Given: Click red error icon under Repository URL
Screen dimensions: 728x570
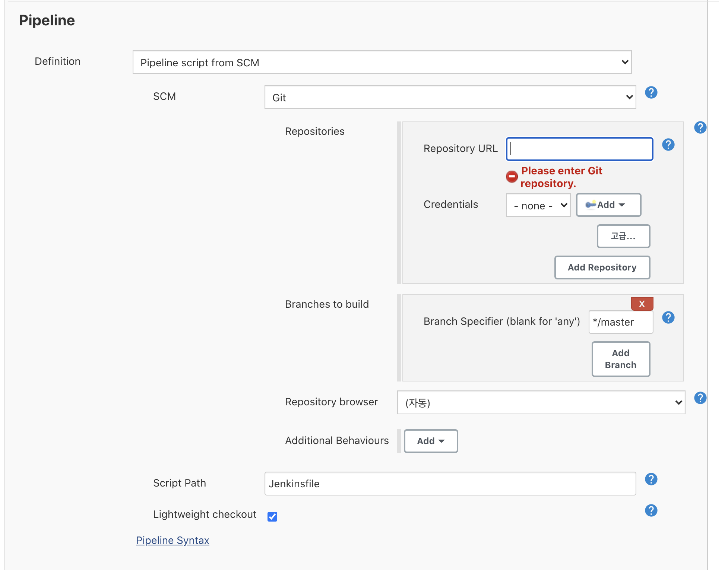Looking at the screenshot, I should [512, 176].
